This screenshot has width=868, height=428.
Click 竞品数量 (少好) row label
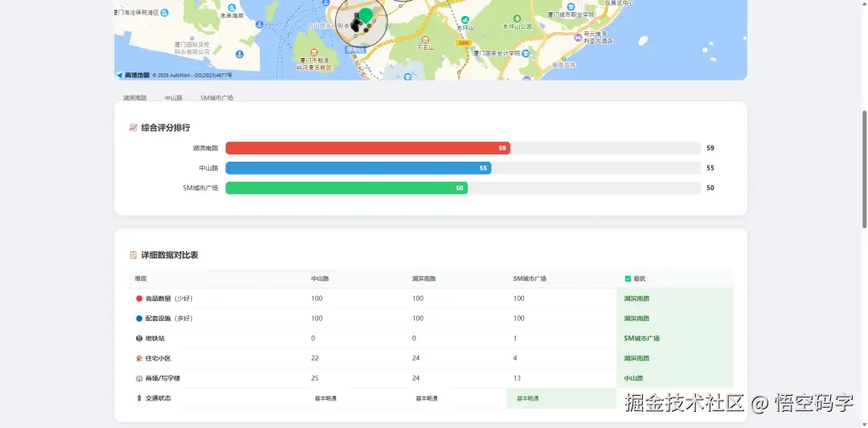point(169,298)
